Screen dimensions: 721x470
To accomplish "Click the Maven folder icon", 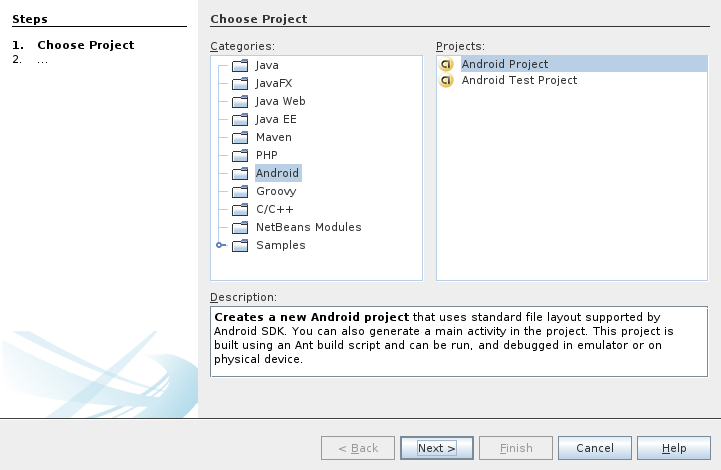I will pos(239,137).
